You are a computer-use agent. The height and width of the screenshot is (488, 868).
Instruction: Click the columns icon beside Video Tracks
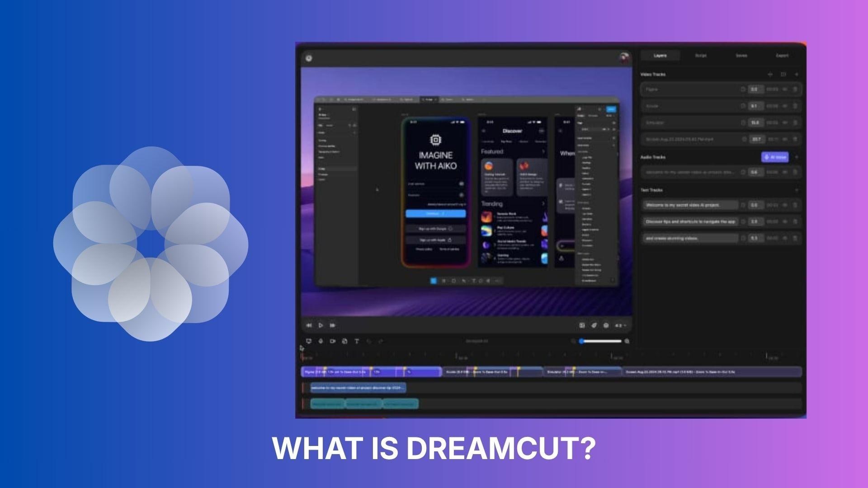coord(783,74)
